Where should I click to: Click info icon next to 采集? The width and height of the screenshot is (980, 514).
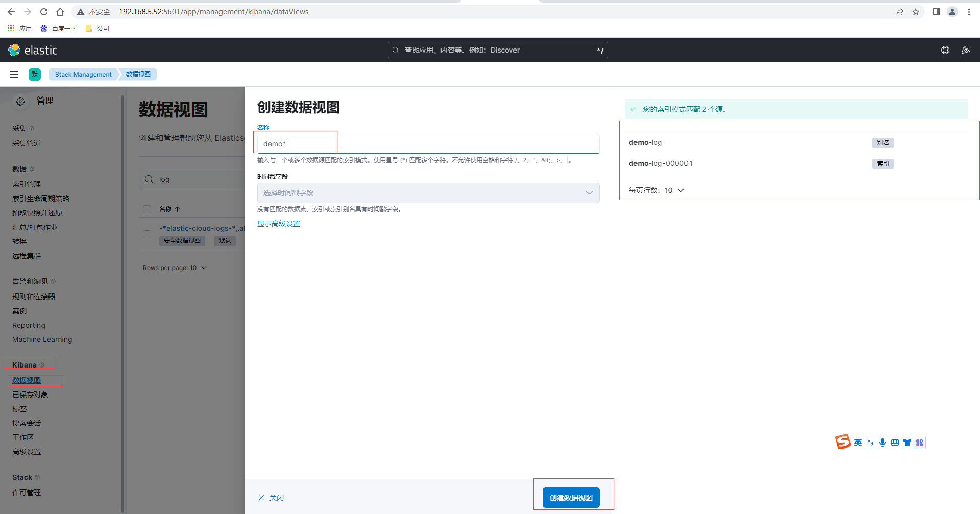[x=32, y=128]
